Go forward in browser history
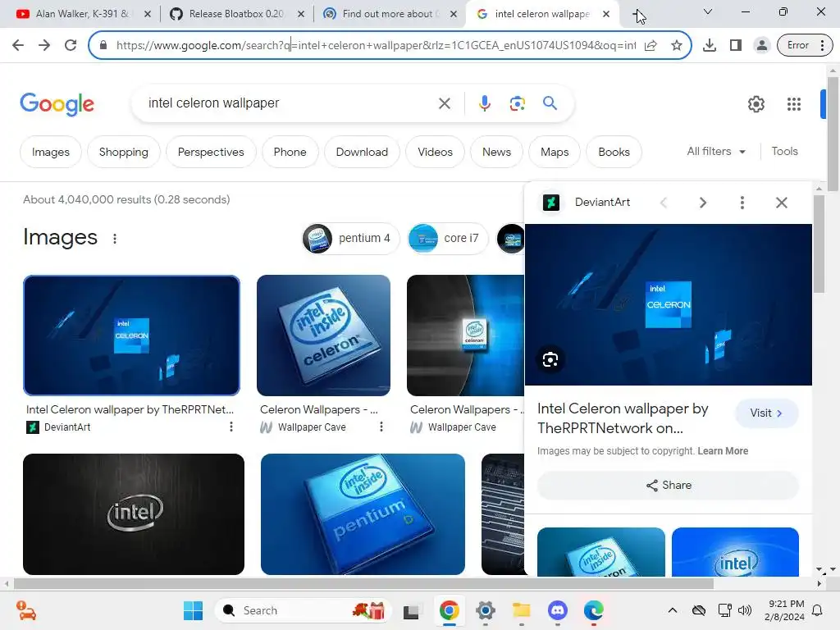840x630 pixels. (x=44, y=45)
